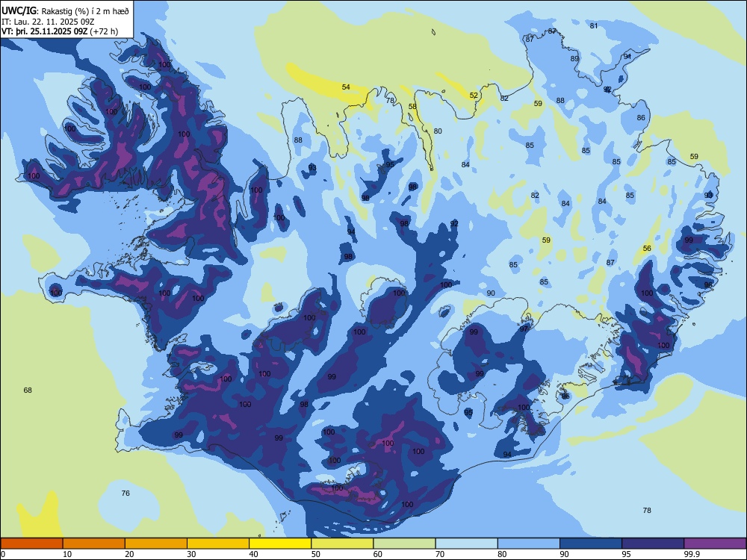Click the legend scale label '30'
This screenshot has height=560, width=747.
[x=191, y=554]
